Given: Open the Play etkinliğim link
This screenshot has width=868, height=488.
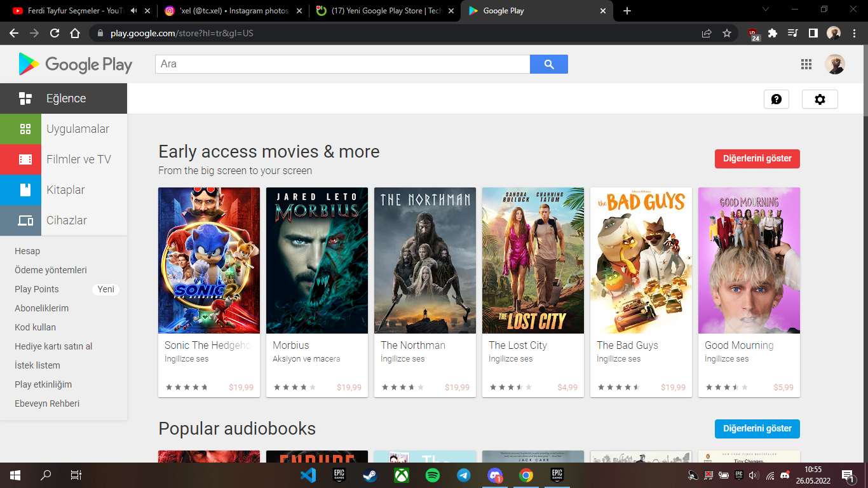Looking at the screenshot, I should [x=43, y=384].
